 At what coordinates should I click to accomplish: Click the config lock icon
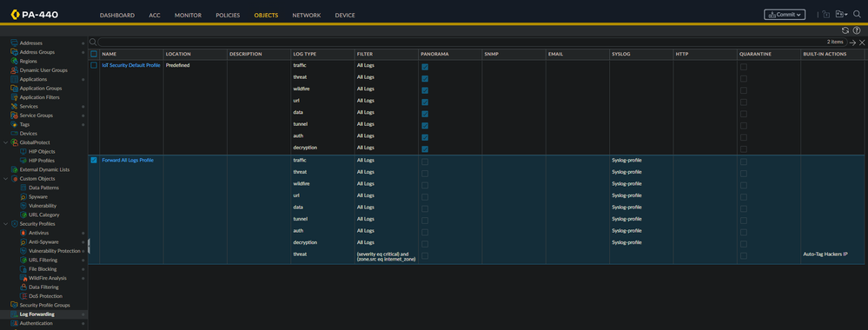[x=826, y=15]
